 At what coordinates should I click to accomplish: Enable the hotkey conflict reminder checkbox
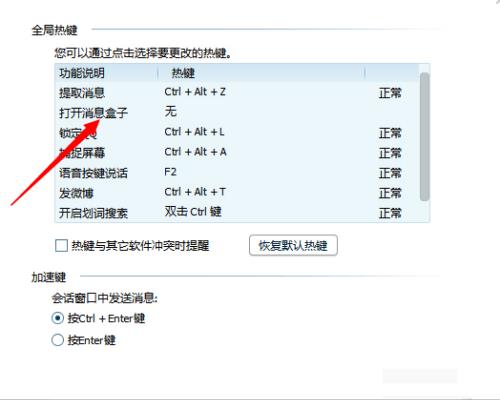61,246
